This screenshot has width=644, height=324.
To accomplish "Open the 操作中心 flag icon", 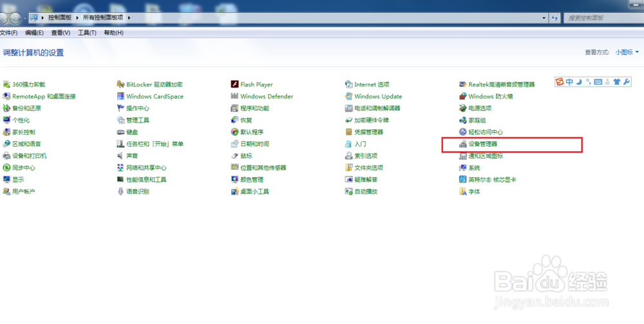I will [120, 108].
